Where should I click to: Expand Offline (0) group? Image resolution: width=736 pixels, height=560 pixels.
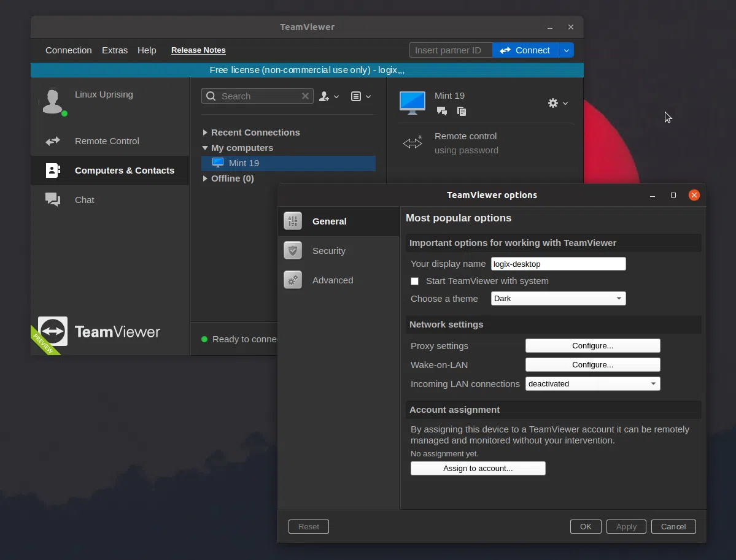(x=204, y=178)
